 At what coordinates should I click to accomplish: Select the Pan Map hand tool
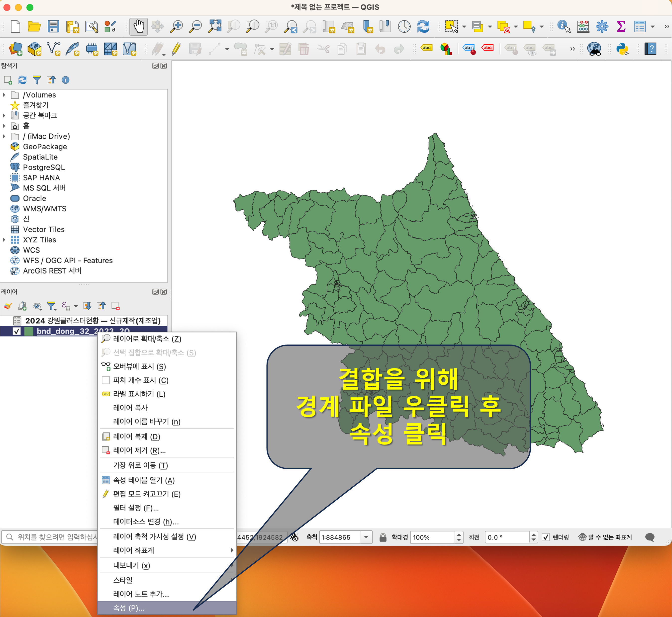click(x=139, y=27)
